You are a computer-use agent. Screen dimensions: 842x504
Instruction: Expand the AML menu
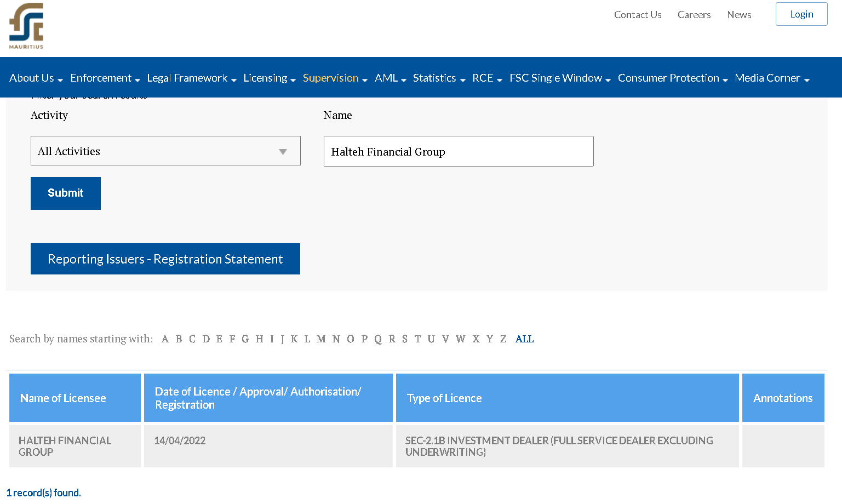tap(391, 78)
